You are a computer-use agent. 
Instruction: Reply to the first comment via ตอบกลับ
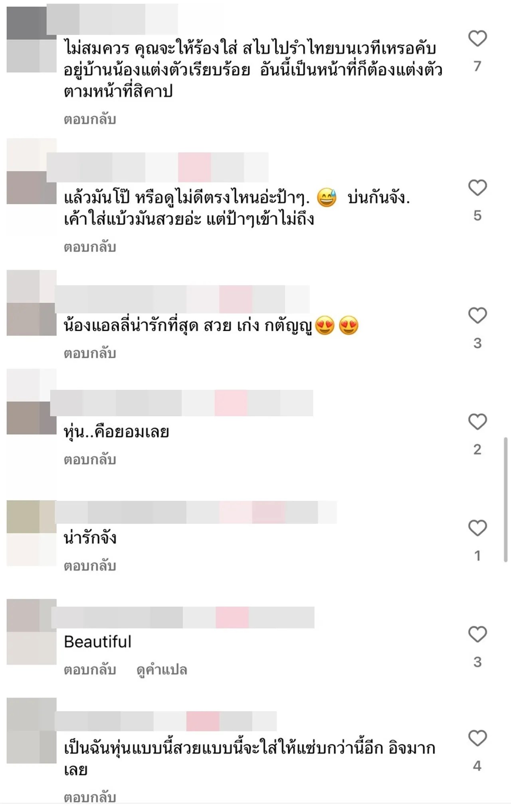[x=90, y=119]
